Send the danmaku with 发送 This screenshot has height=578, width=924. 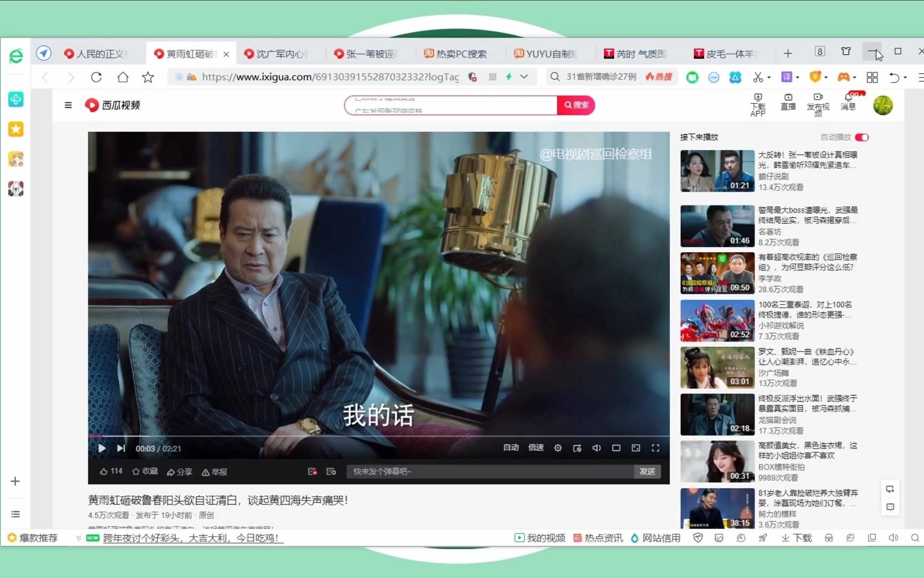point(647,471)
